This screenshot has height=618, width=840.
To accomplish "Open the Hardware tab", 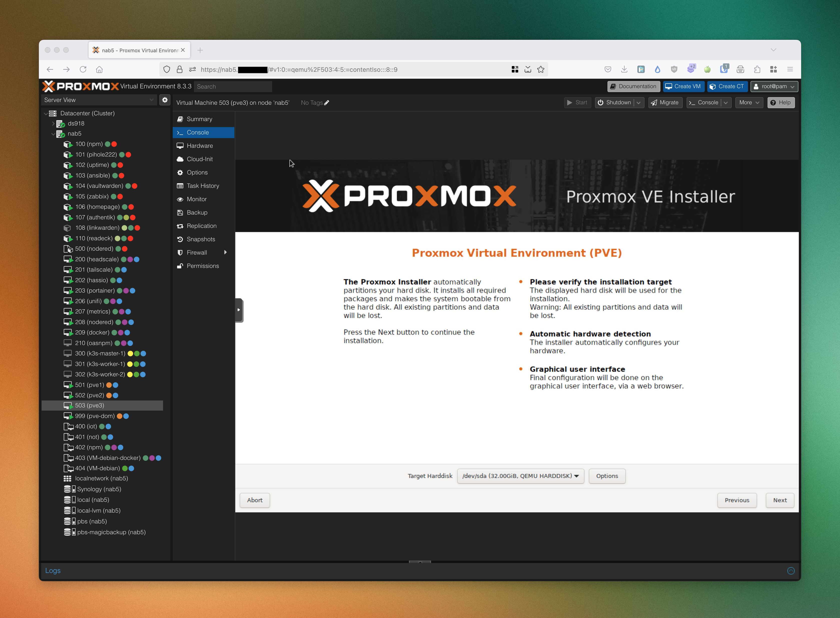I will 203,145.
